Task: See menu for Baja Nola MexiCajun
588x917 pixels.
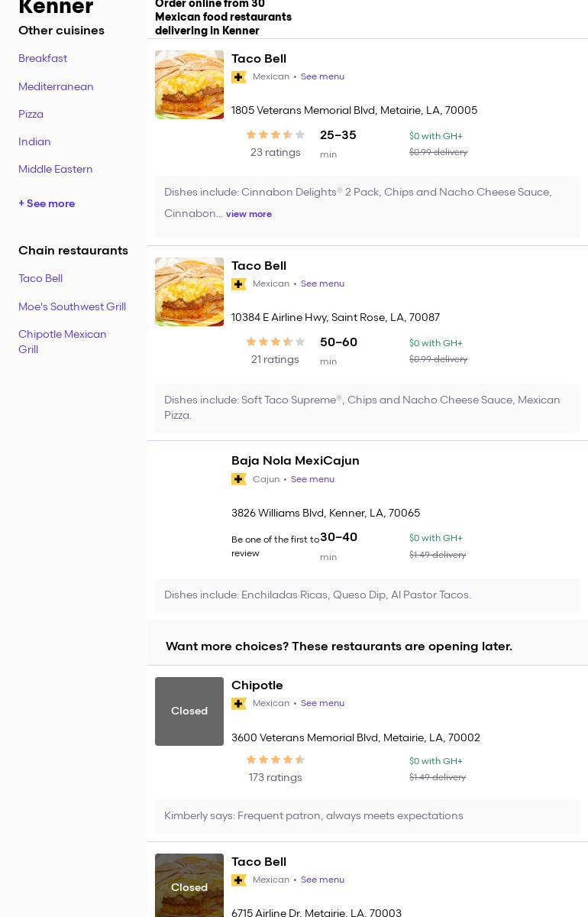Action: point(312,479)
